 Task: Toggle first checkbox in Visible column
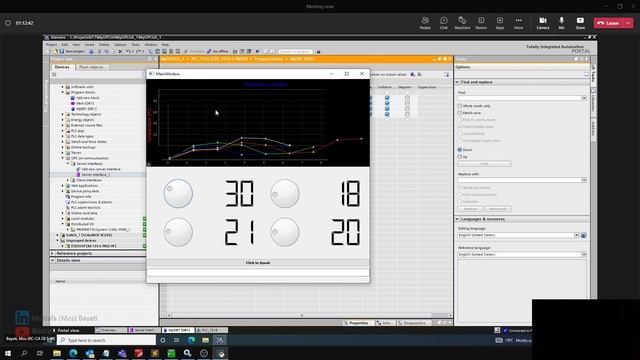(x=387, y=98)
